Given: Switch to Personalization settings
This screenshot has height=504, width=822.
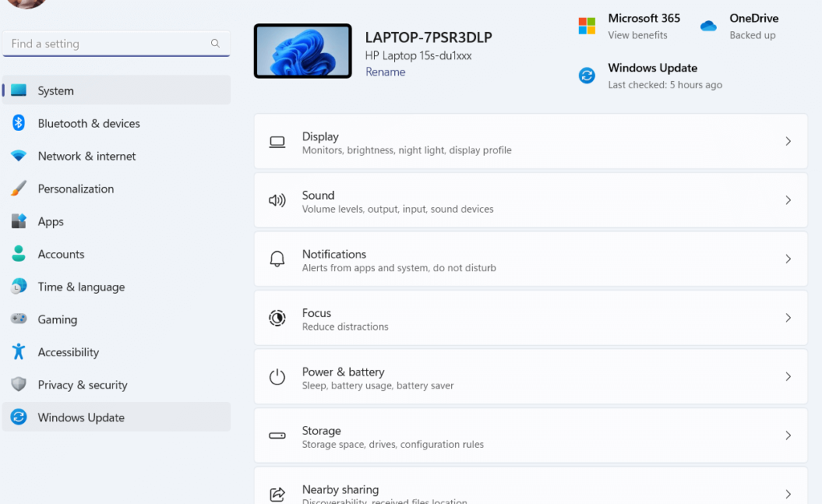Looking at the screenshot, I should pos(116,189).
